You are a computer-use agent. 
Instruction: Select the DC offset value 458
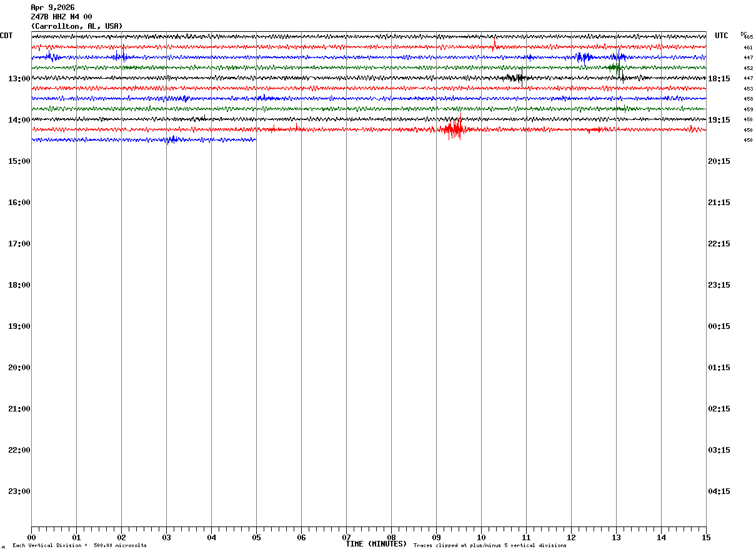pos(749,99)
